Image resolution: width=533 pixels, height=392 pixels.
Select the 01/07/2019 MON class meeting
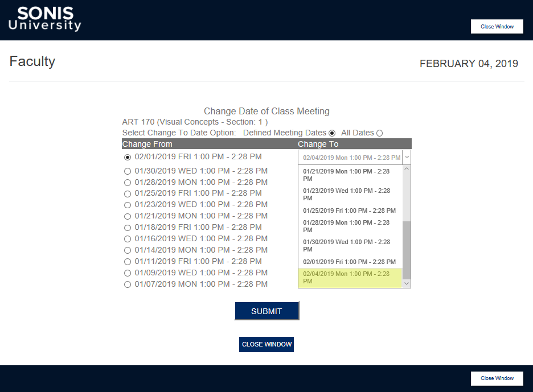coord(128,284)
